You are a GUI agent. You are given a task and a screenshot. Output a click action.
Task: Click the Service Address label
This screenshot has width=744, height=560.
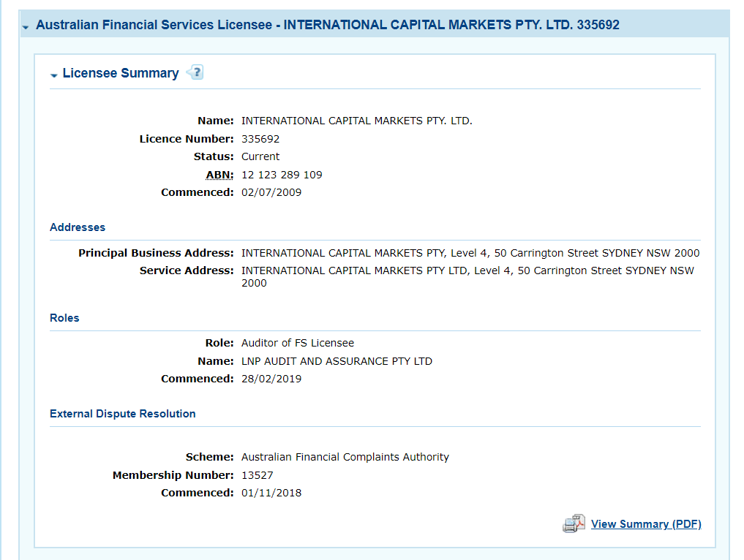187,270
